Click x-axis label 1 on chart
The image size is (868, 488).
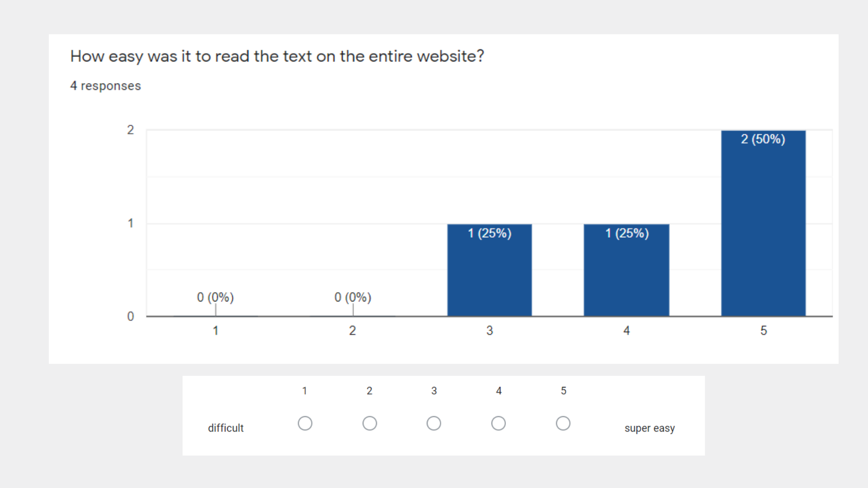click(x=216, y=331)
